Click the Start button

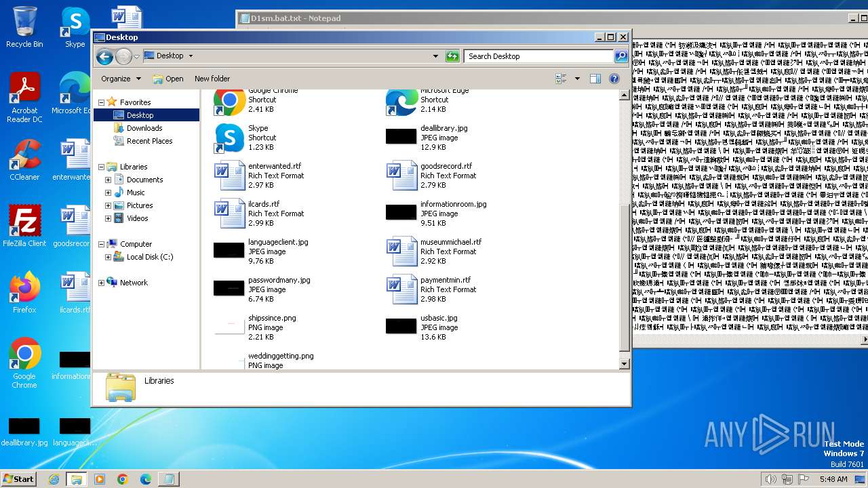click(18, 479)
